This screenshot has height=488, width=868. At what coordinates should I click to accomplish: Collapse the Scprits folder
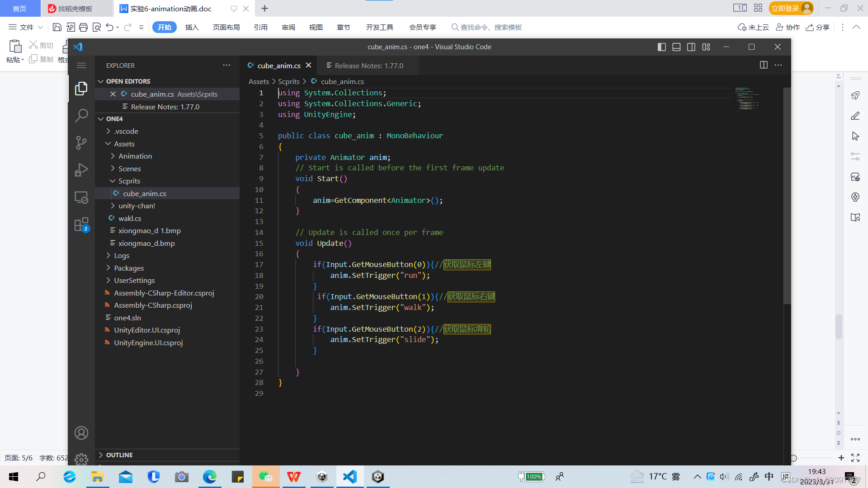pos(129,181)
